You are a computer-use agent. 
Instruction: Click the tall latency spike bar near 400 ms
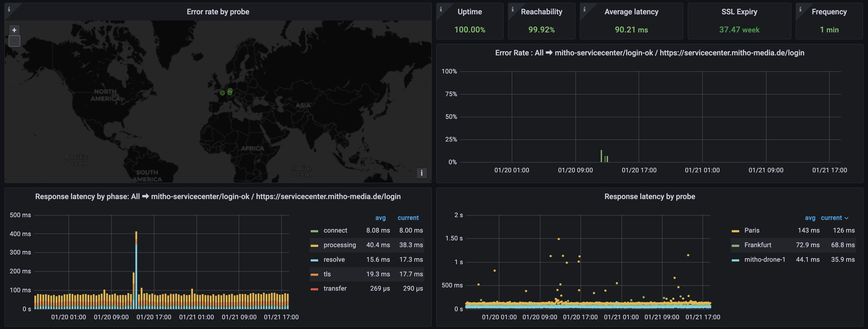pos(136,270)
